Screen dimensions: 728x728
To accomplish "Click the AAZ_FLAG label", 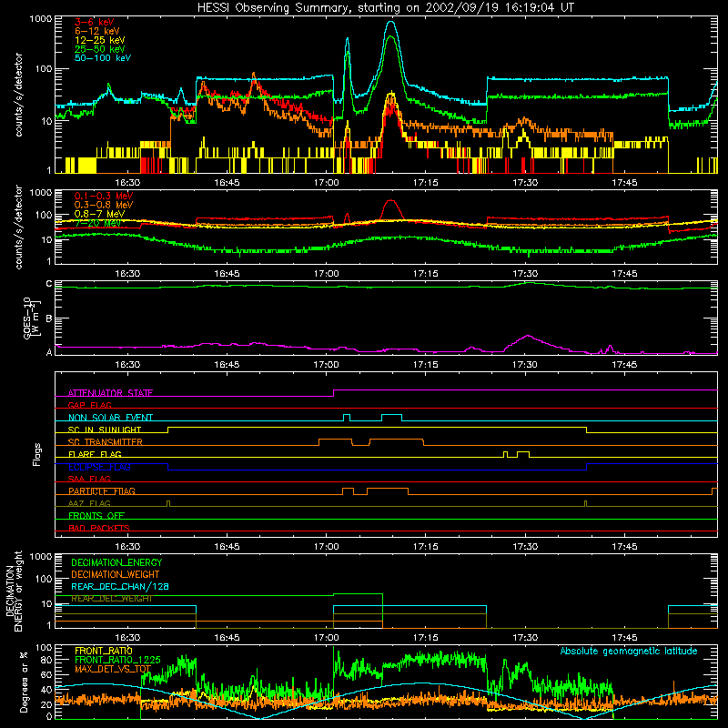I will click(x=89, y=503).
